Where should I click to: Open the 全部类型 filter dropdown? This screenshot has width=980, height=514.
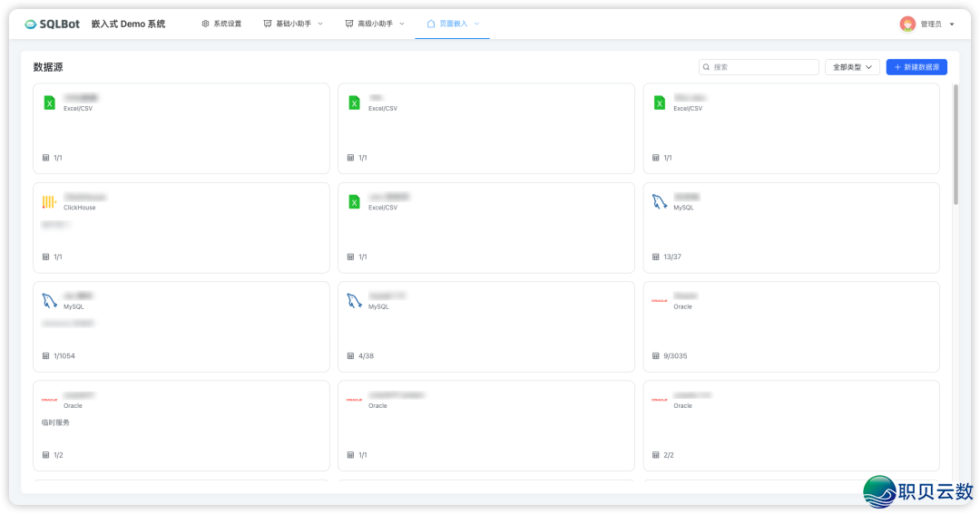(852, 67)
